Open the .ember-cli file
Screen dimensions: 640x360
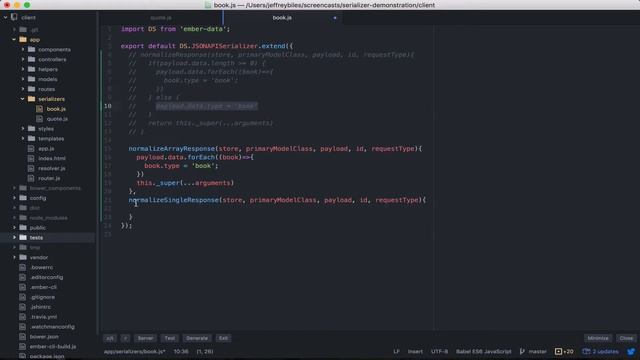click(x=43, y=287)
